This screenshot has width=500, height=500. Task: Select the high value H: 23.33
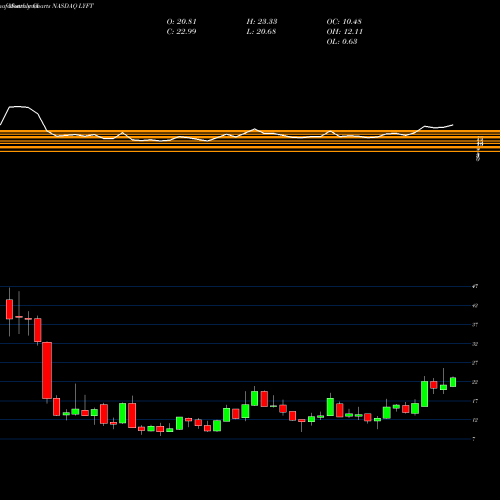[x=262, y=22]
